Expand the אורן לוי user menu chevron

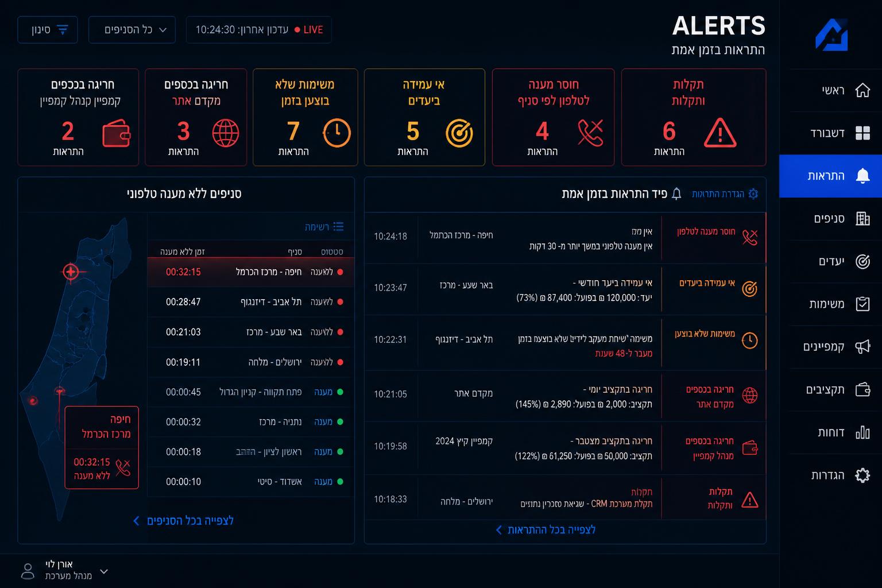click(104, 571)
